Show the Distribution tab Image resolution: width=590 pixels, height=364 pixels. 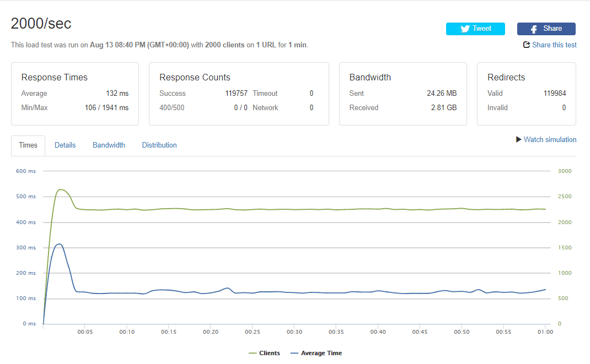pyautogui.click(x=159, y=145)
